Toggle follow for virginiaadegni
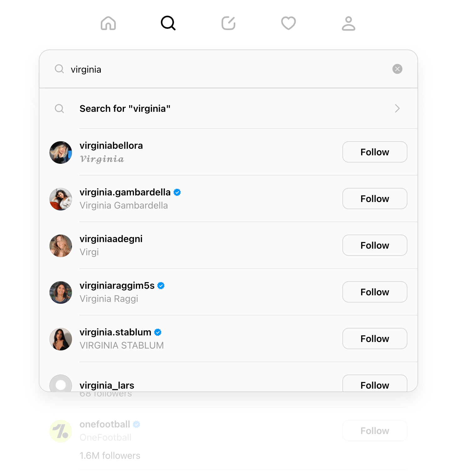The height and width of the screenshot is (476, 460). 375,246
